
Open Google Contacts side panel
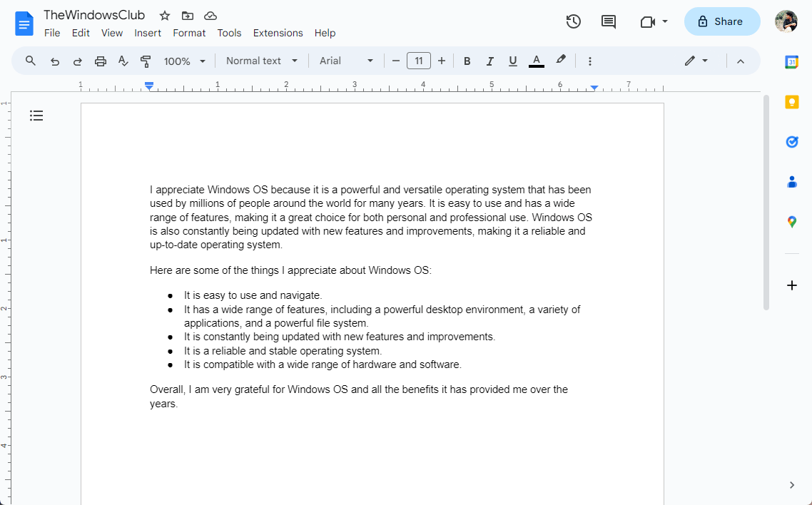792,182
